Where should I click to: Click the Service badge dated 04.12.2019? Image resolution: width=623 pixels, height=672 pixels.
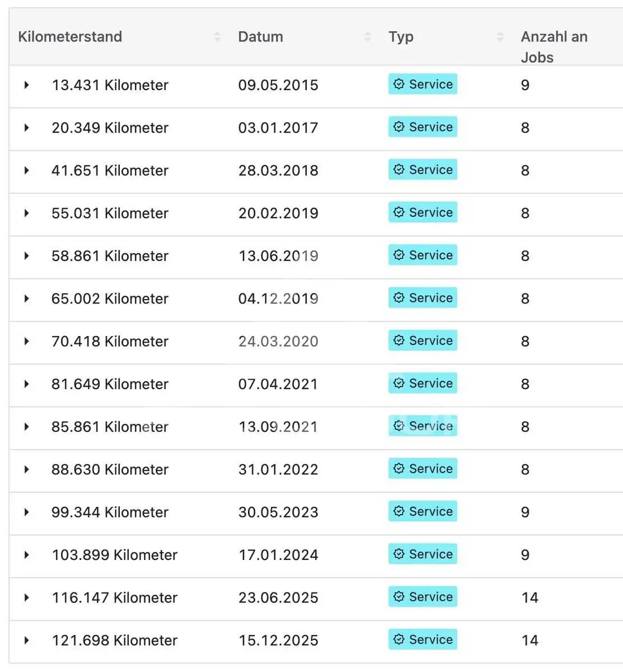click(x=423, y=297)
